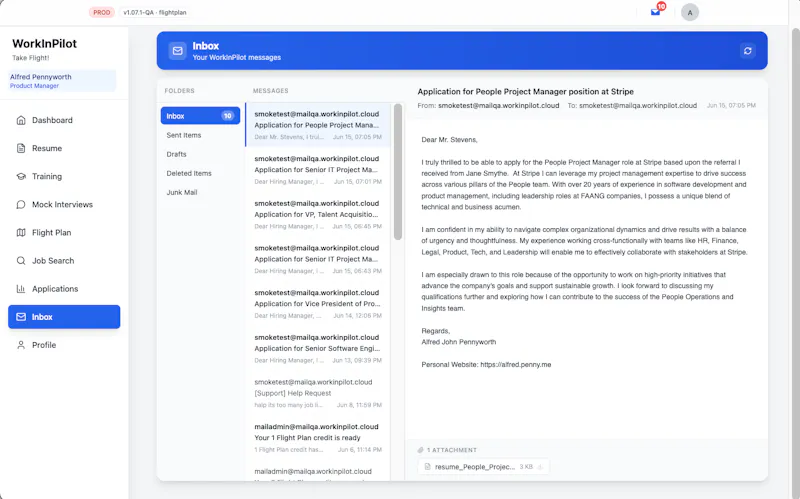Click the email subject heading about Stripe
Viewport: 800px width, 499px height.
click(526, 91)
